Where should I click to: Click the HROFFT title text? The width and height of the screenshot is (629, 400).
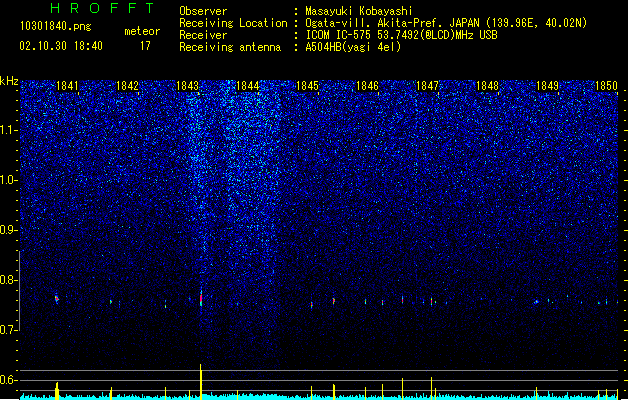103,8
